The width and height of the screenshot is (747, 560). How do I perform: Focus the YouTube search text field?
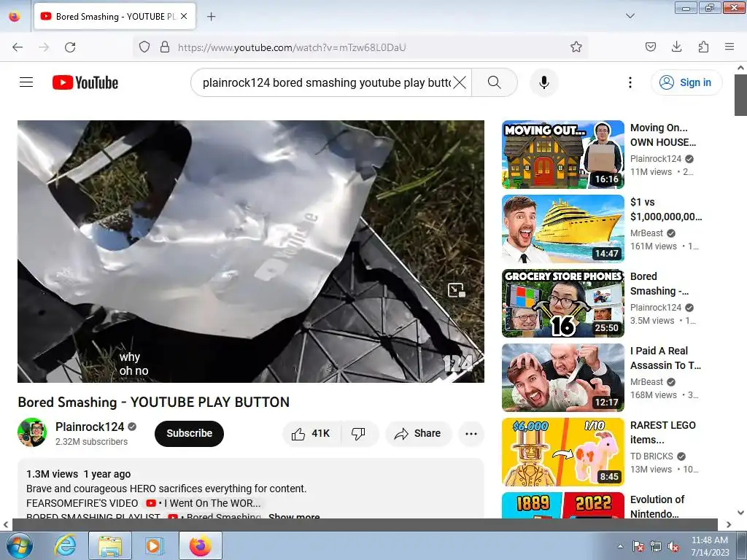[326, 82]
